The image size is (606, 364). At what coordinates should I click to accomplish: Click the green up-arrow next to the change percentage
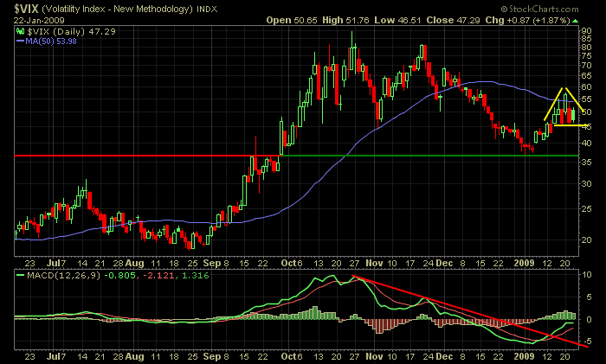pos(575,21)
